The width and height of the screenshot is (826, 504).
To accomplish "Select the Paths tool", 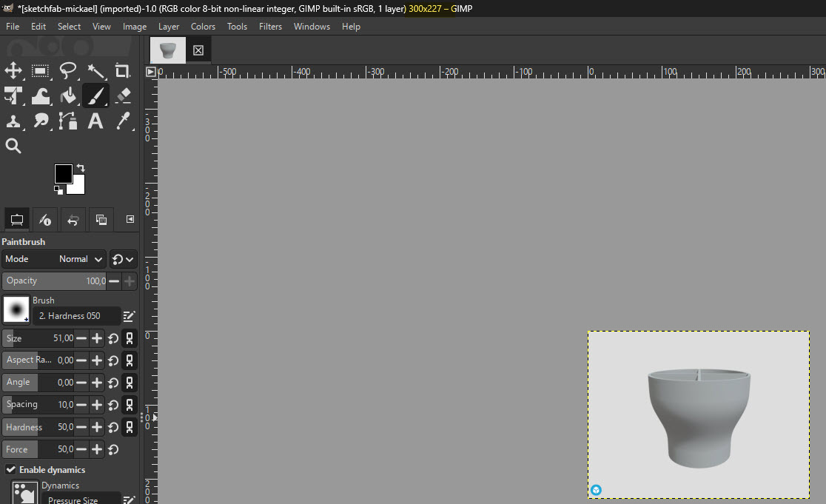I will (x=68, y=121).
